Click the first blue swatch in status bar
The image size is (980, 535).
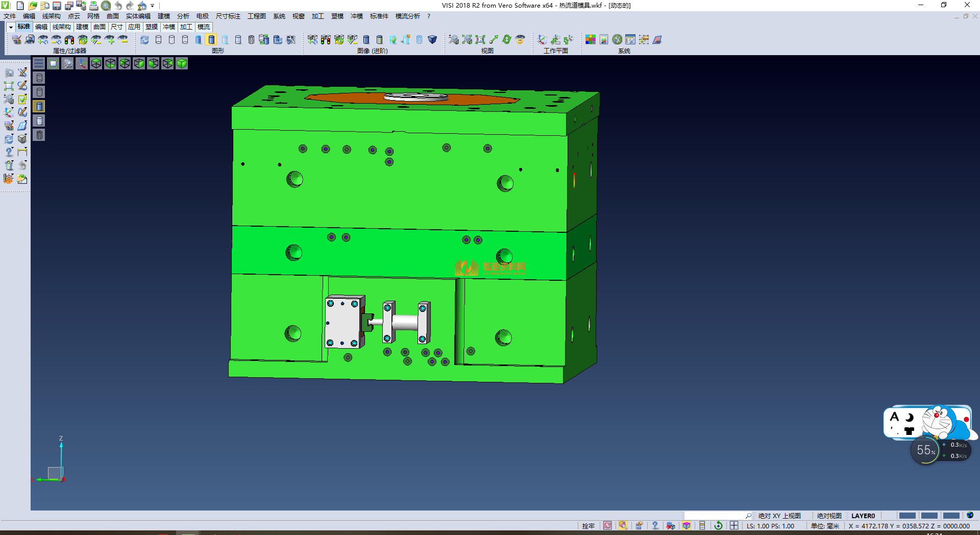point(907,516)
